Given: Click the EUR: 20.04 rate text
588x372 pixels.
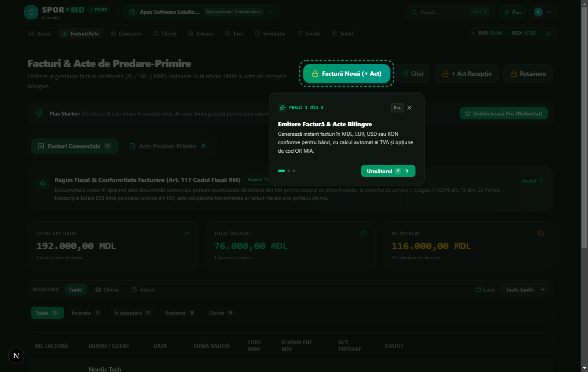Looking at the screenshot, I should point(490,33).
